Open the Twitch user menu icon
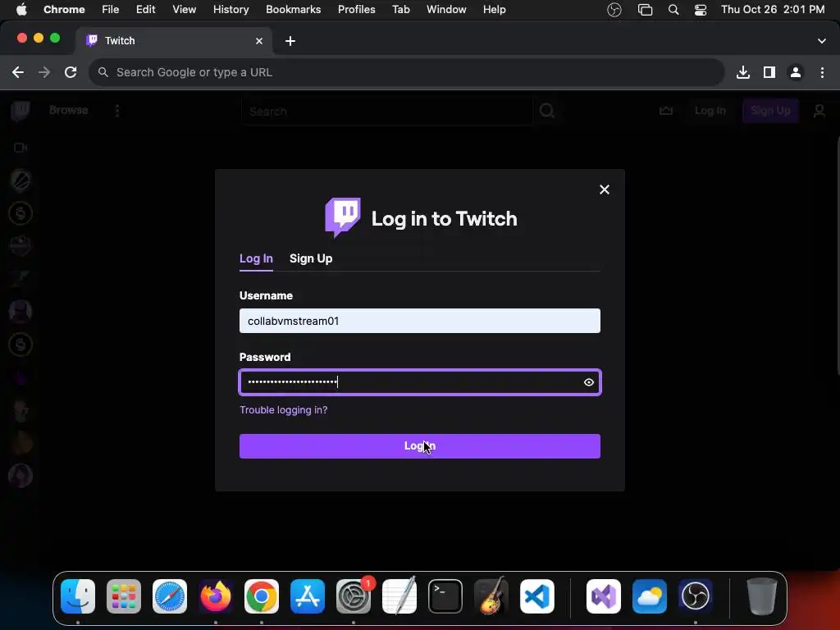The width and height of the screenshot is (840, 630). click(819, 111)
